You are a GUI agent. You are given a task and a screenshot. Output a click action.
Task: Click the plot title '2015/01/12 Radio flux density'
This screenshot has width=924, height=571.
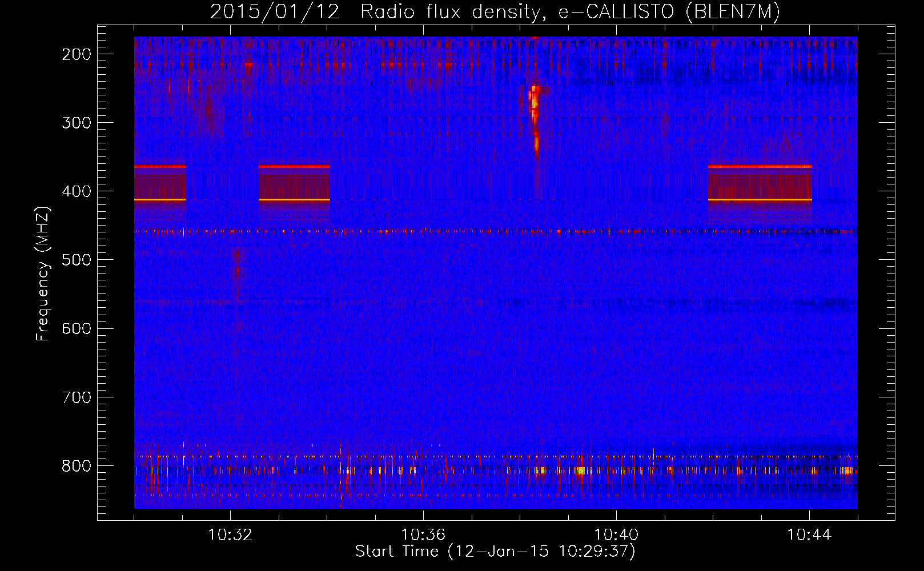click(495, 12)
